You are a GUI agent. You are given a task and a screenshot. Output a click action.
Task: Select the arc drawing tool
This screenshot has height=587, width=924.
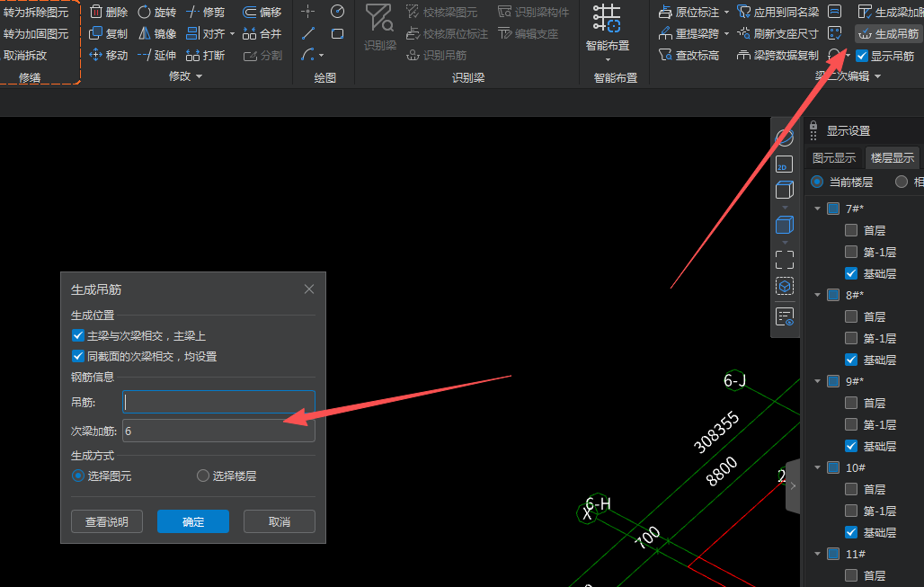(307, 55)
